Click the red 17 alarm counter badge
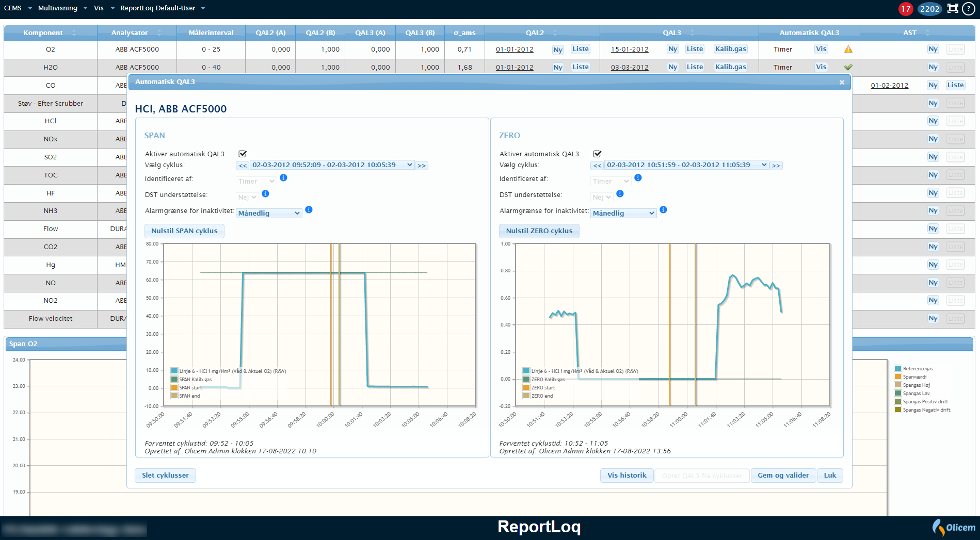Image resolution: width=980 pixels, height=540 pixels. click(x=906, y=9)
